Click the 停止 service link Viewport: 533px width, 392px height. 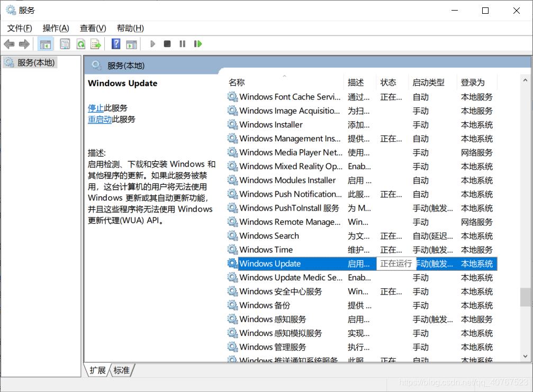(96, 108)
